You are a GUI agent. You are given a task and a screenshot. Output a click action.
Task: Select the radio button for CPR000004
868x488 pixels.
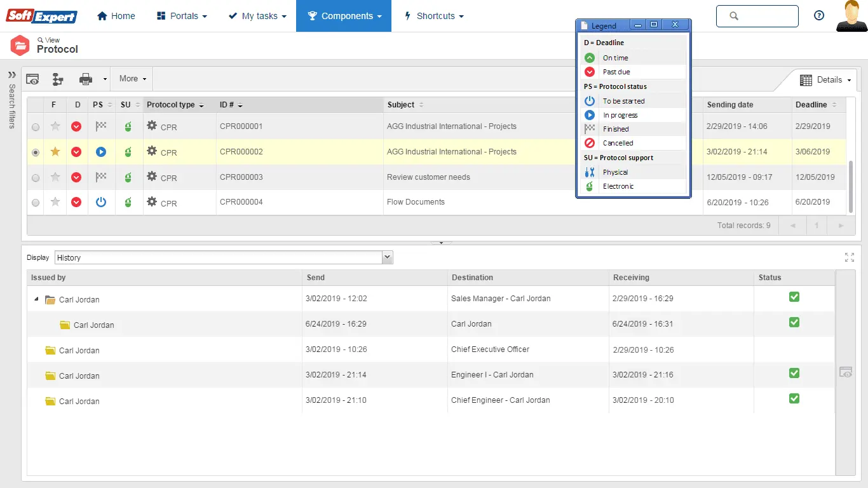36,203
